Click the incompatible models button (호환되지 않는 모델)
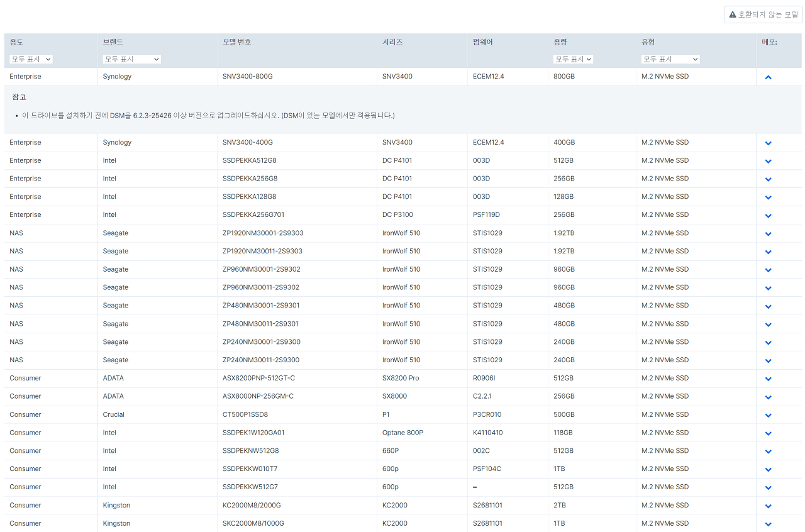This screenshot has width=805, height=532. click(x=763, y=14)
